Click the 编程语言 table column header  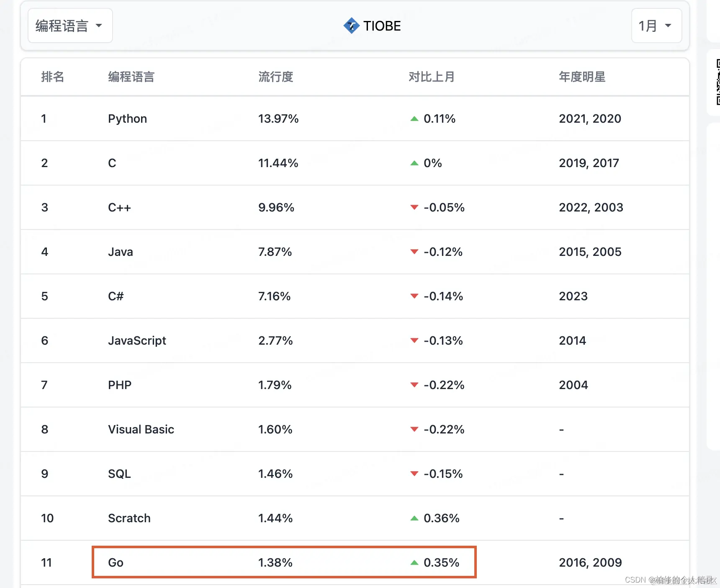131,77
